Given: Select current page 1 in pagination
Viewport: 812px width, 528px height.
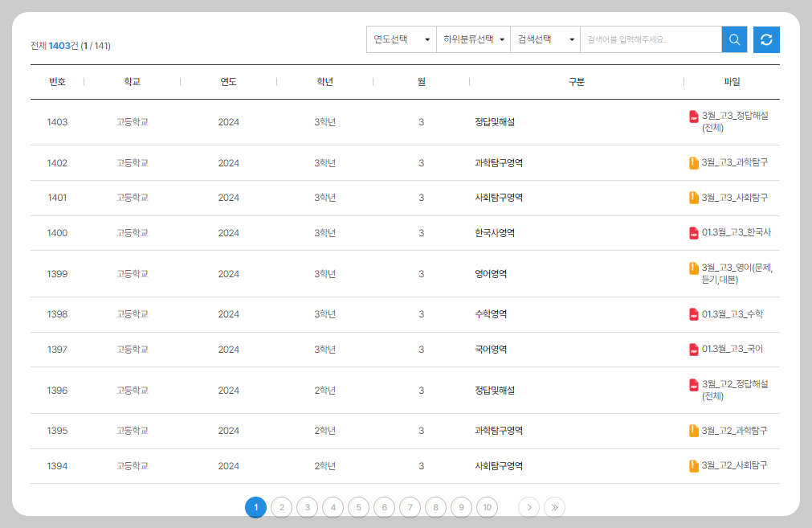Looking at the screenshot, I should click(256, 507).
